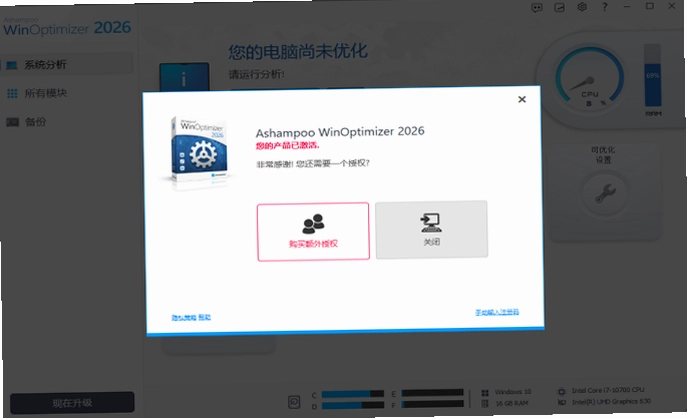The height and width of the screenshot is (418, 687).
Task: Open help via the question mark icon
Action: coord(605,7)
